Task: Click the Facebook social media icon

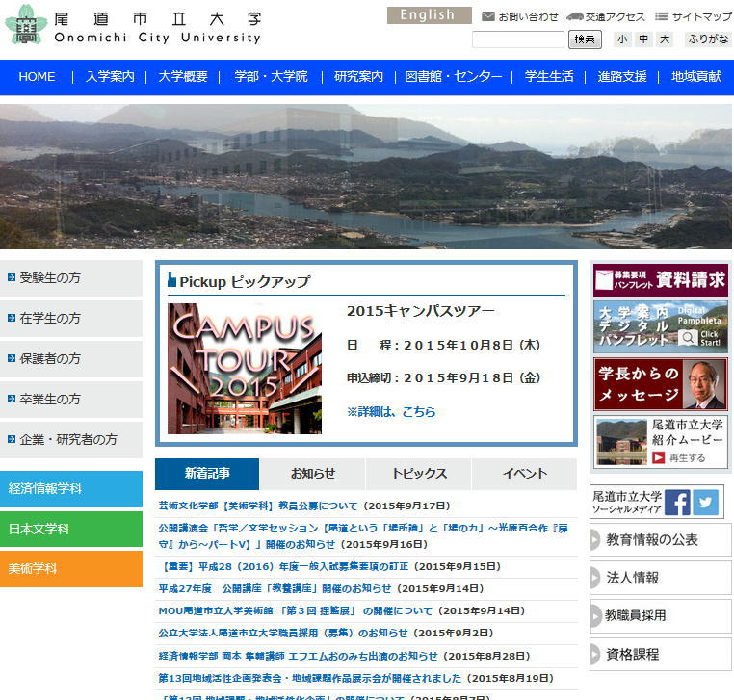Action: point(677,503)
